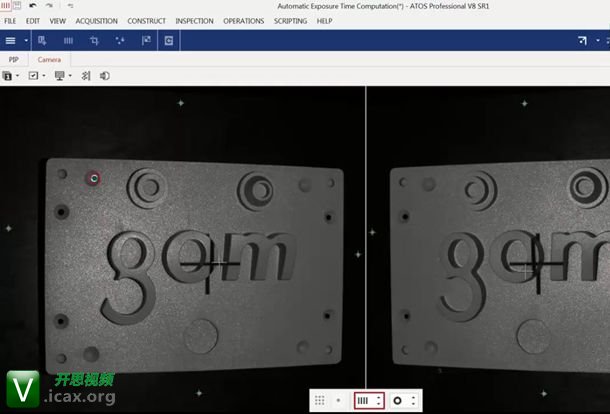Select the circle reference point icon
This screenshot has height=414, width=610.
(397, 400)
